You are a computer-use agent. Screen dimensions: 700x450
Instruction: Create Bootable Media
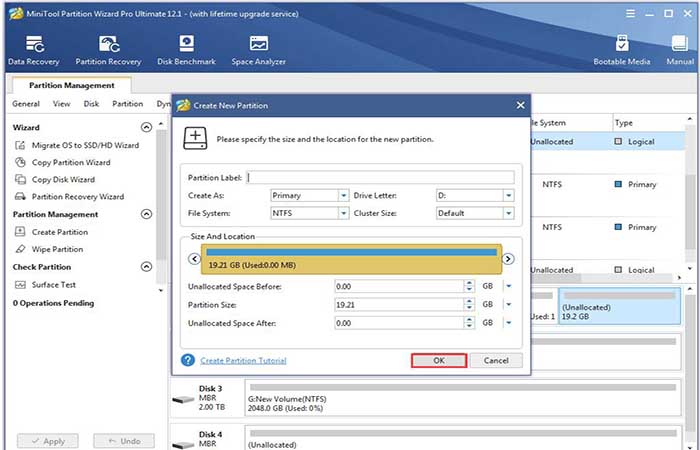621,50
